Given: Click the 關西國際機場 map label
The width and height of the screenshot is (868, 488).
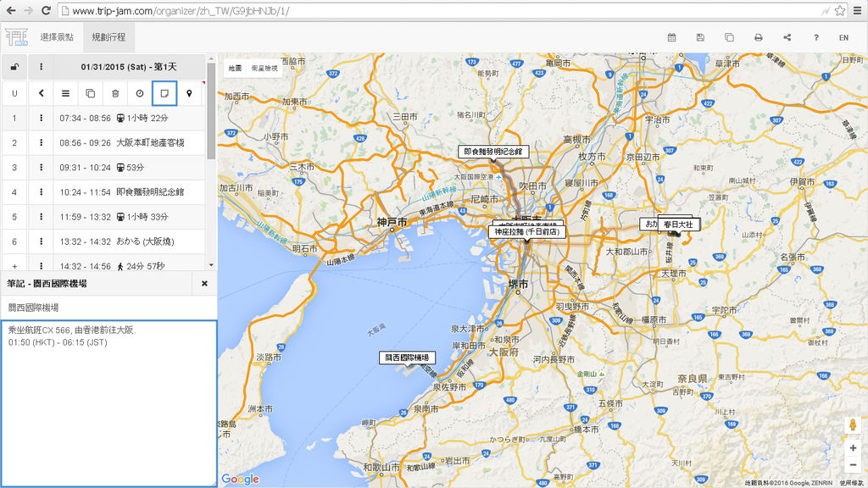Looking at the screenshot, I should 408,358.
